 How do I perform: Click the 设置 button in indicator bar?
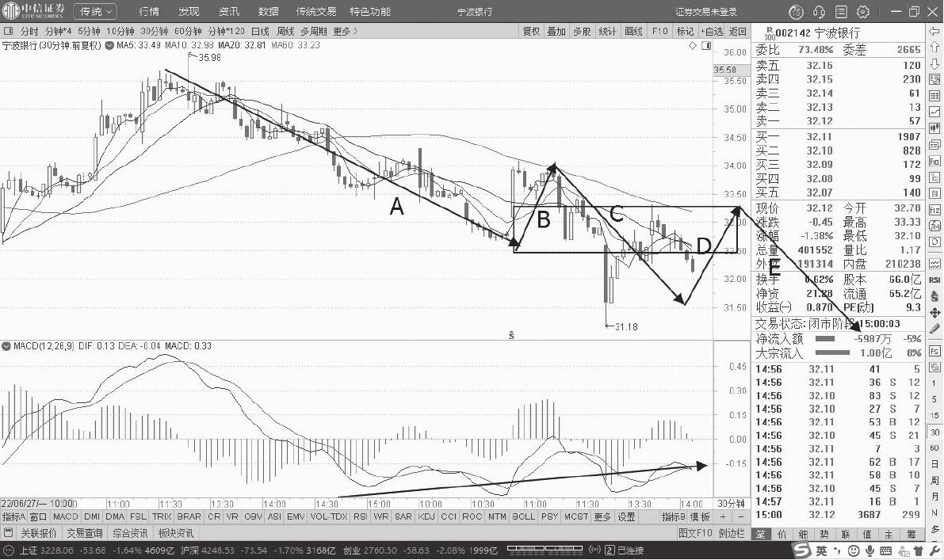click(x=626, y=516)
